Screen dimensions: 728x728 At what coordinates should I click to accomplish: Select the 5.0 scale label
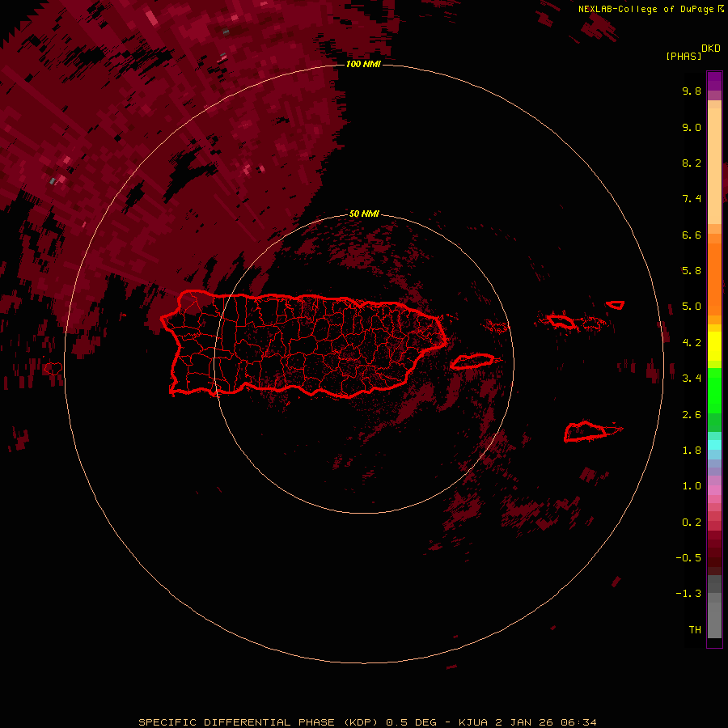tap(692, 307)
